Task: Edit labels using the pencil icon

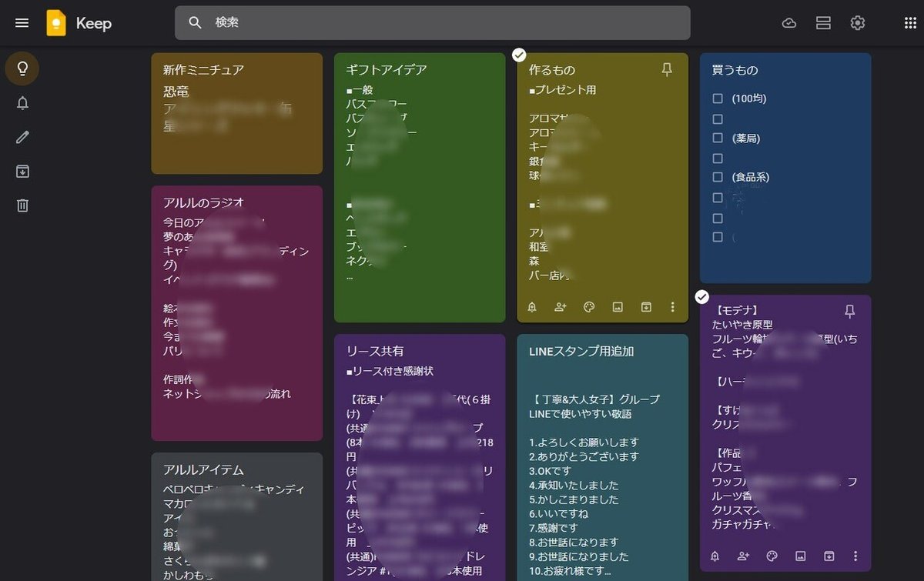Action: pos(22,136)
